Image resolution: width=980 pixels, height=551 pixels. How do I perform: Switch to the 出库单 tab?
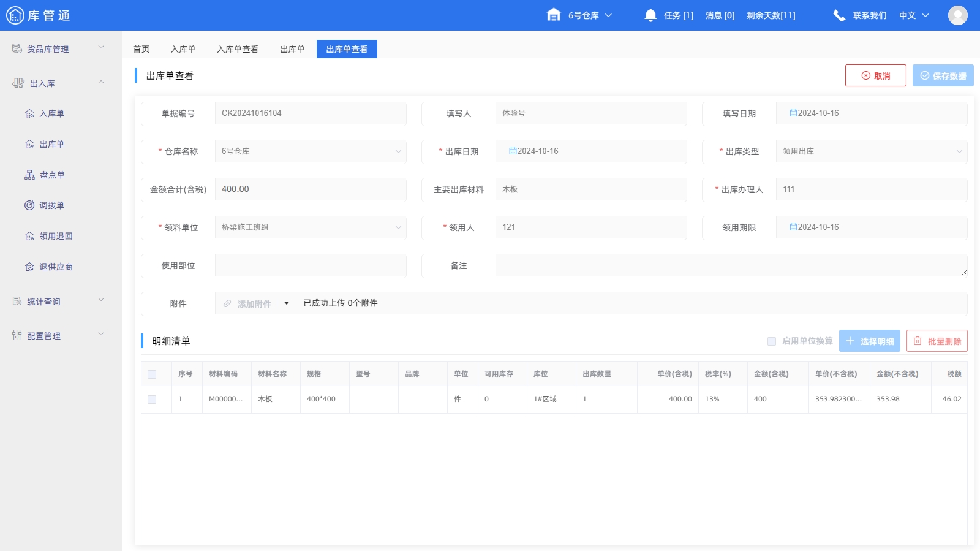click(x=292, y=49)
